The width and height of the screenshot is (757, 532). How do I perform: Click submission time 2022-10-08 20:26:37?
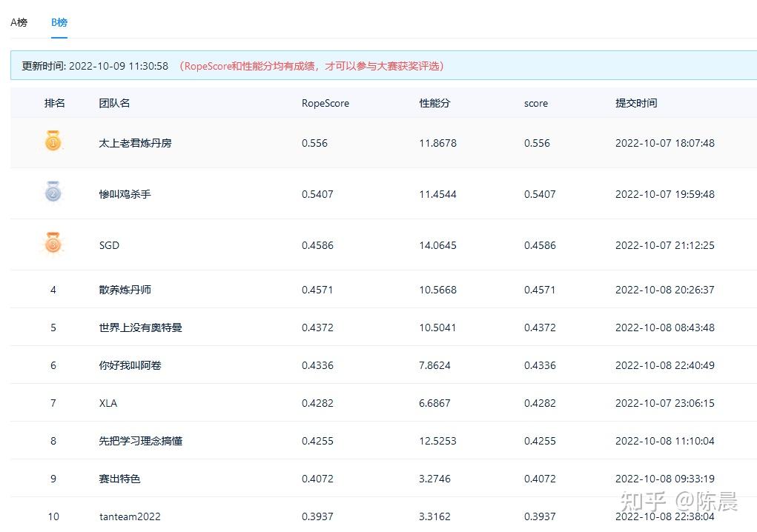(665, 290)
